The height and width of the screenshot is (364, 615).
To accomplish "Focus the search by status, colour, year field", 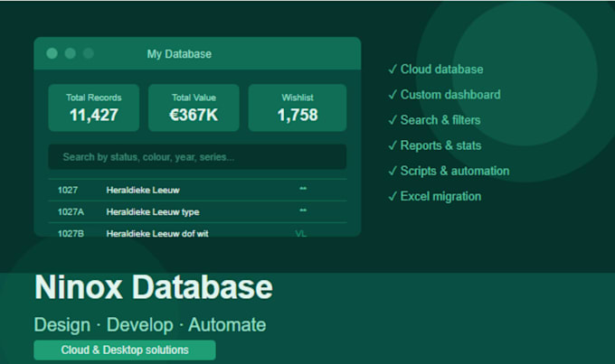I will tap(197, 157).
